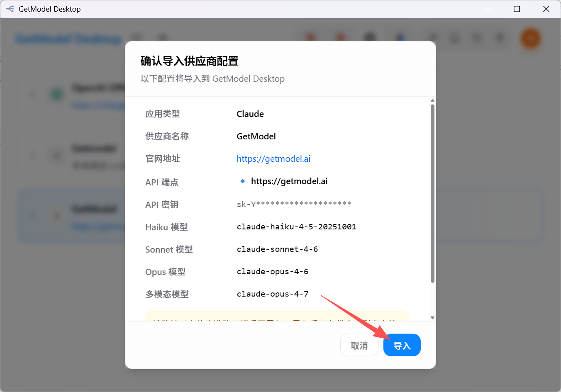Click the dialog scrollbar down arrow
This screenshot has height=392, width=561.
click(432, 318)
